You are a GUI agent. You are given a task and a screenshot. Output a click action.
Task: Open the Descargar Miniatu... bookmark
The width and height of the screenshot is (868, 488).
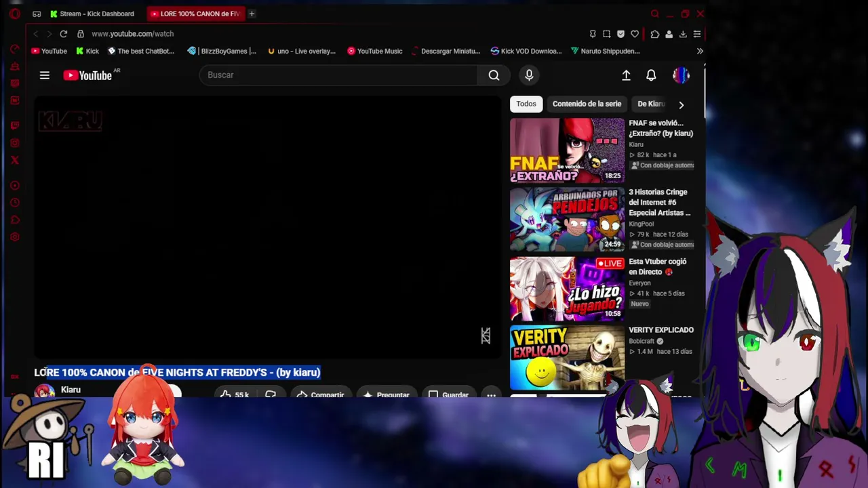tap(446, 51)
